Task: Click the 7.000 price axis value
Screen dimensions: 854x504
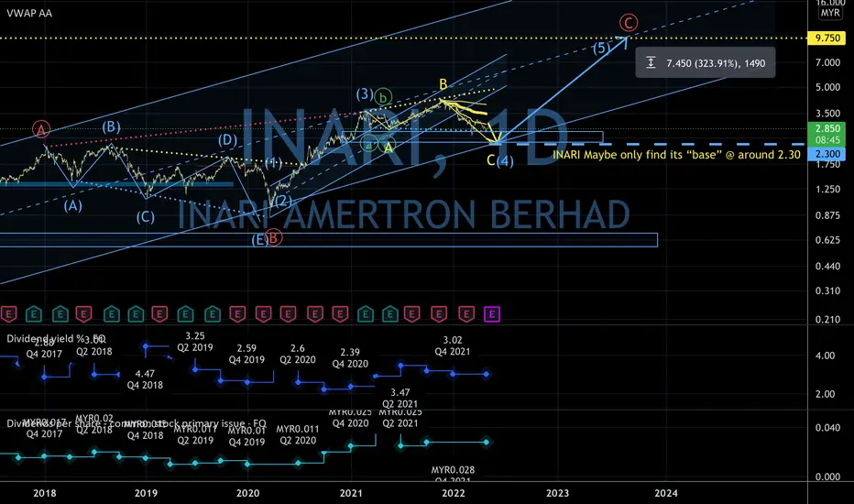Action: tap(827, 62)
